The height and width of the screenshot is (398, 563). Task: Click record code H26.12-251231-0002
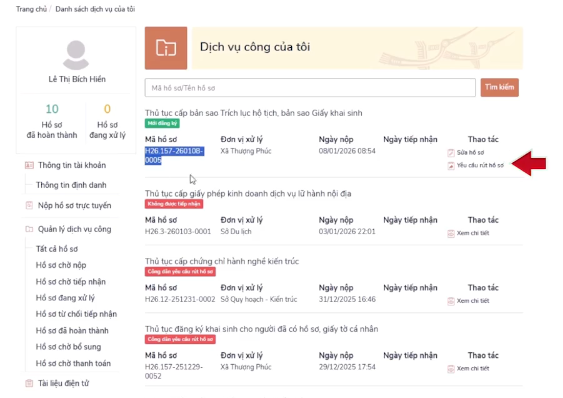pyautogui.click(x=180, y=299)
